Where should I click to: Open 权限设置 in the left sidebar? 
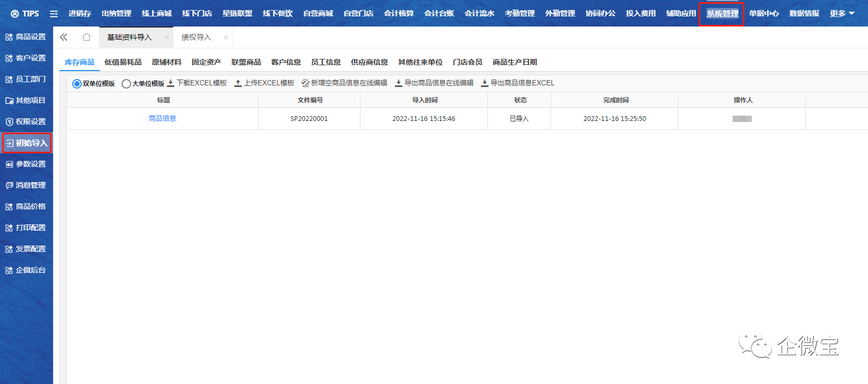coord(26,121)
